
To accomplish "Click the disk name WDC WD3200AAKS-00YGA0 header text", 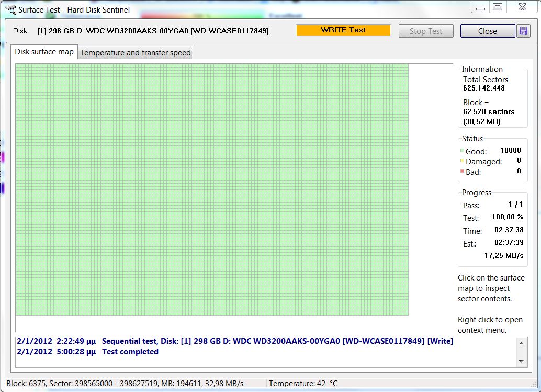I will (x=153, y=31).
